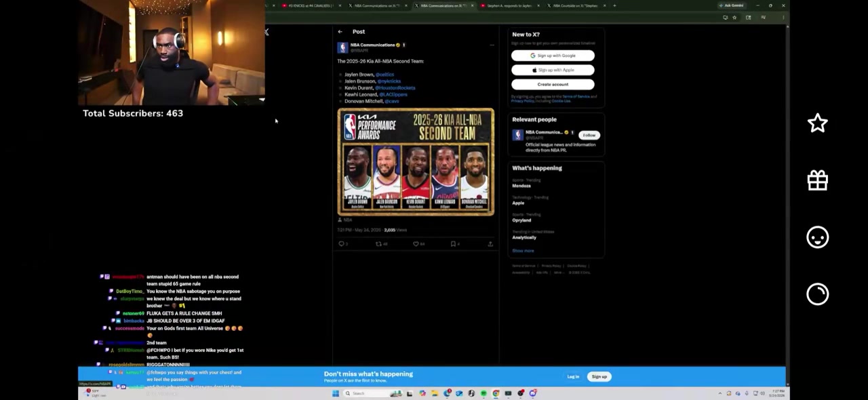Open @HoustonRockets mention link
Screen dimensions: 868x400
pyautogui.click(x=395, y=87)
